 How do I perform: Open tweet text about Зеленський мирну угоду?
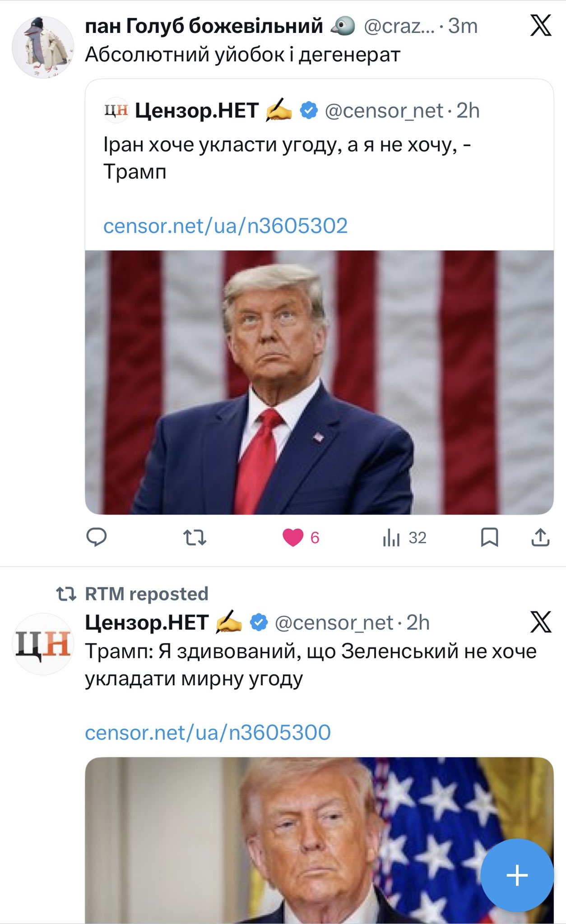(311, 665)
